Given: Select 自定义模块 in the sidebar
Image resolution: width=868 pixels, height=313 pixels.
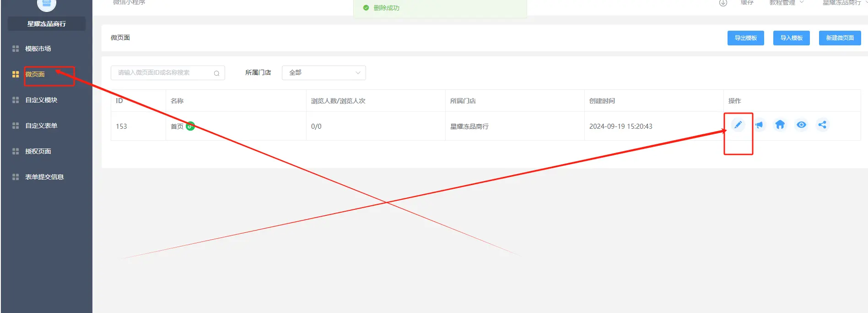Looking at the screenshot, I should 41,100.
